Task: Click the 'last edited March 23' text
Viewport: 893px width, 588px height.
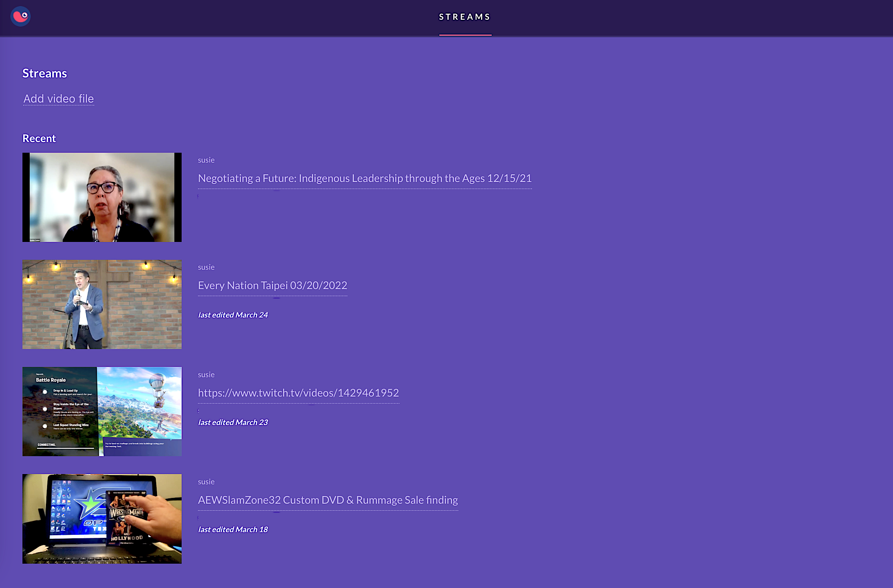Action: [233, 423]
